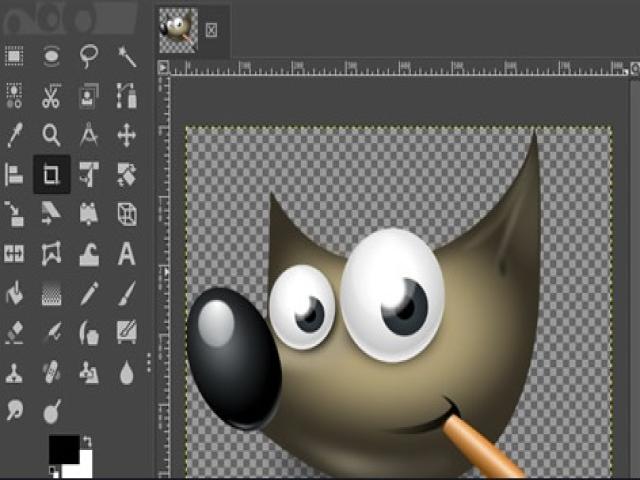Select the Scale tool
Viewport: 640px width, 480px height.
point(14,214)
